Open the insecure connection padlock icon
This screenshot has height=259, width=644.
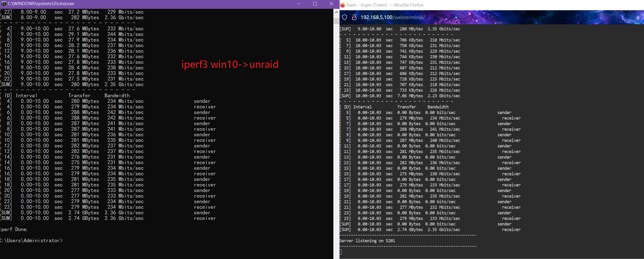354,17
